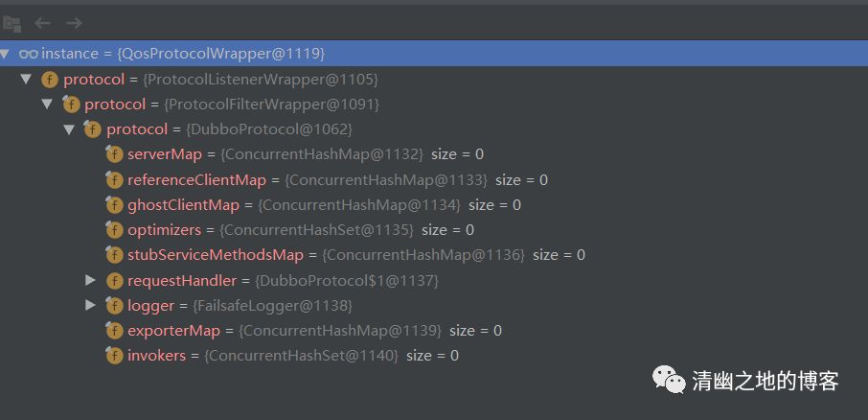This screenshot has width=868, height=420.
Task: Click the field icon next to serverMap
Action: [x=114, y=154]
